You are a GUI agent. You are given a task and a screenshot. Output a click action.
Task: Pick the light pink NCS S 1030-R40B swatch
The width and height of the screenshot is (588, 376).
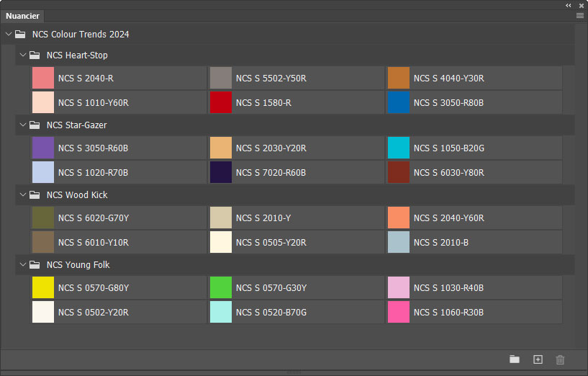[x=399, y=287]
